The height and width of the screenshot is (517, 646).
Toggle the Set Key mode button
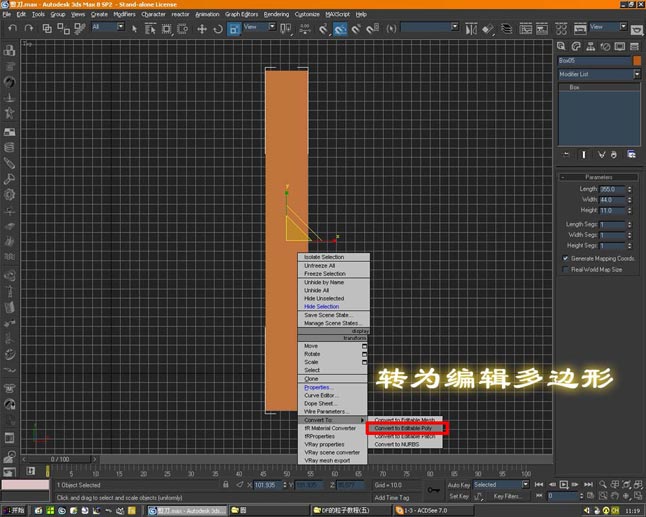click(459, 496)
